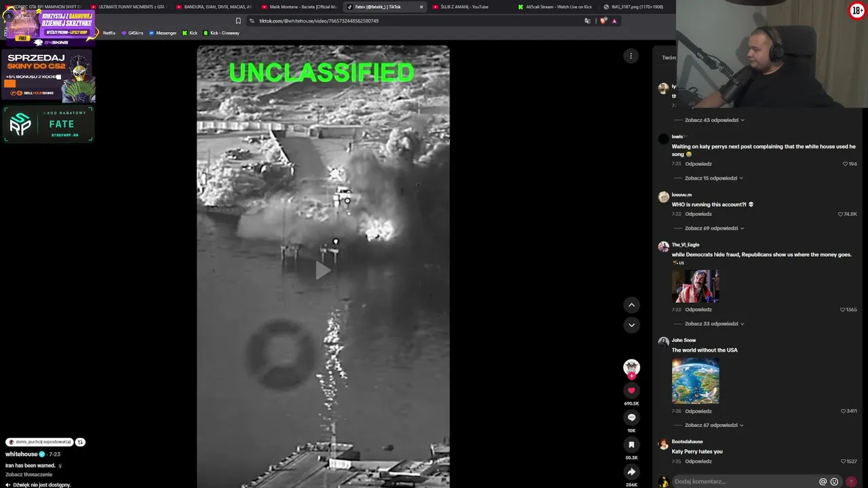Go to next video with down arrow

point(631,325)
